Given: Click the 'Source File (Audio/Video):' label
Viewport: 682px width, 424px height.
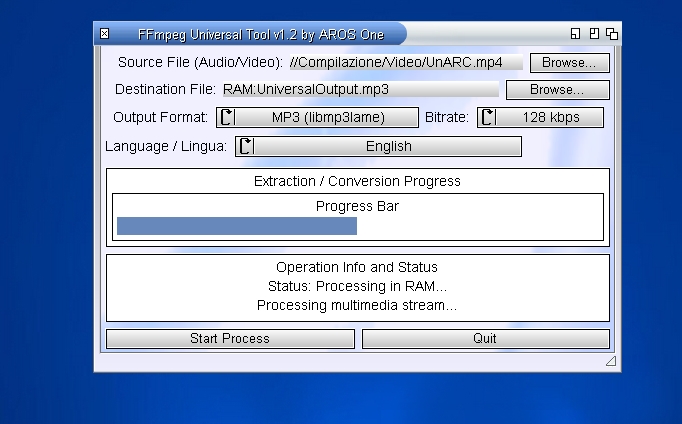Looking at the screenshot, I should [201, 63].
